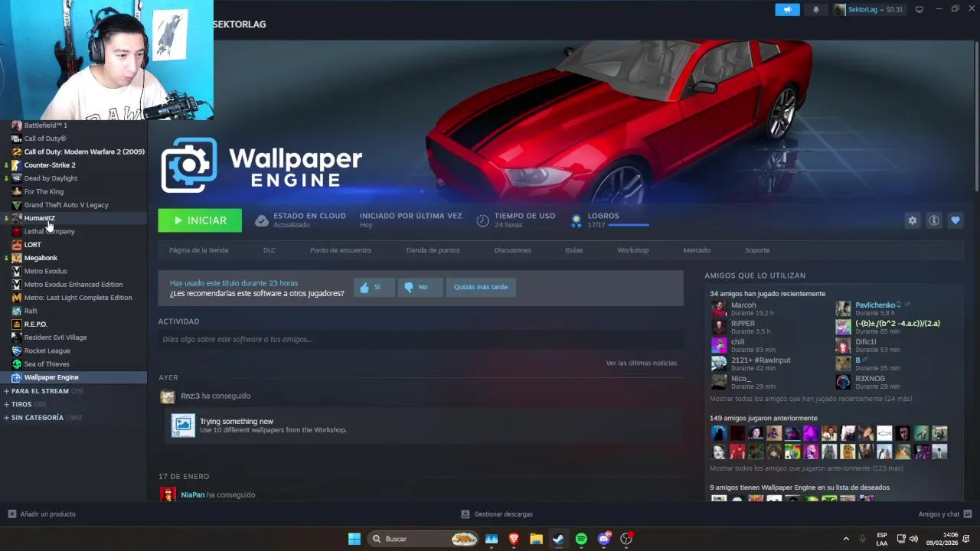Click the activity text input field
980x551 pixels.
point(420,339)
